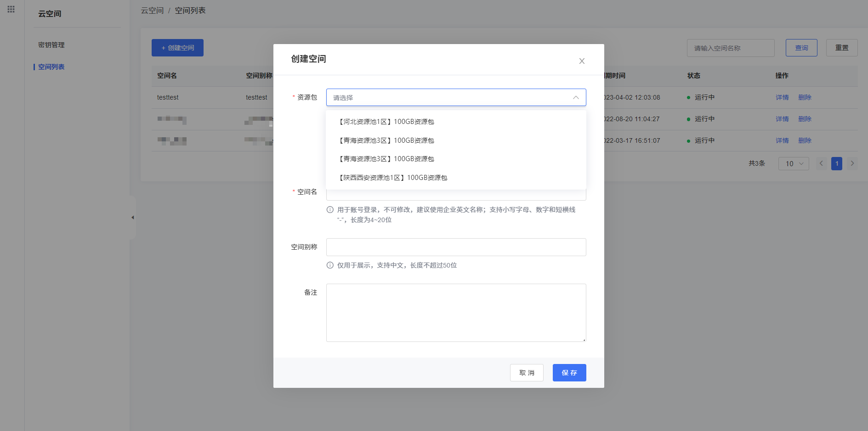Click the app grid launcher icon
868x431 pixels.
pyautogui.click(x=11, y=9)
